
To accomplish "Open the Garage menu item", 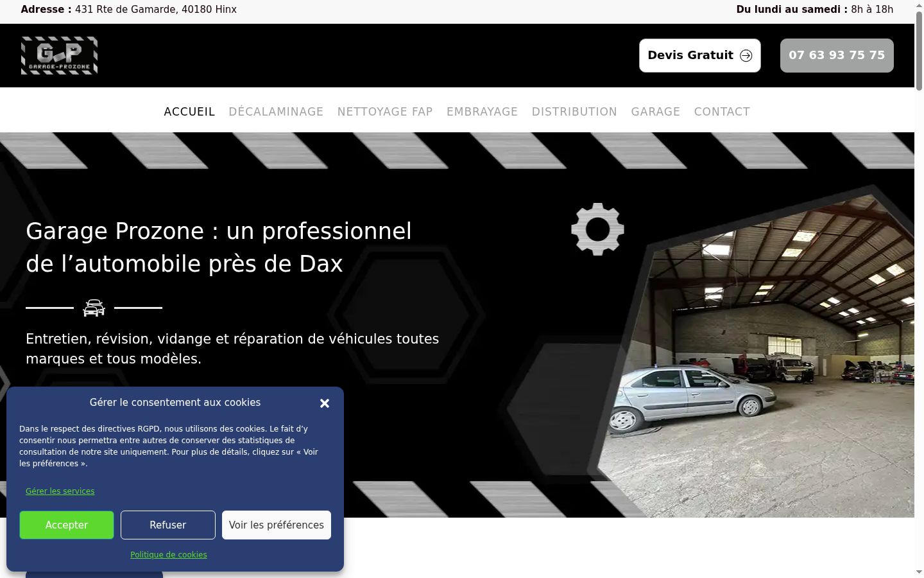I will (x=655, y=112).
